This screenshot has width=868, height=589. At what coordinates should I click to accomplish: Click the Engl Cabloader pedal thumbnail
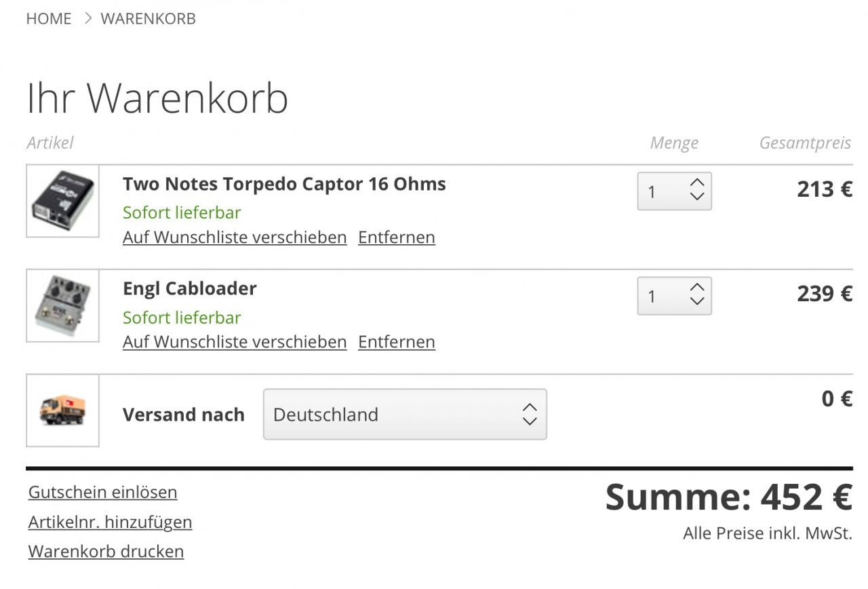coord(62,305)
